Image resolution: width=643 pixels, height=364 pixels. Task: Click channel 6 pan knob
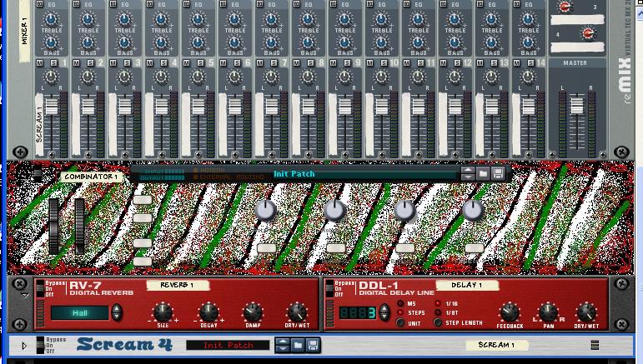coord(234,77)
